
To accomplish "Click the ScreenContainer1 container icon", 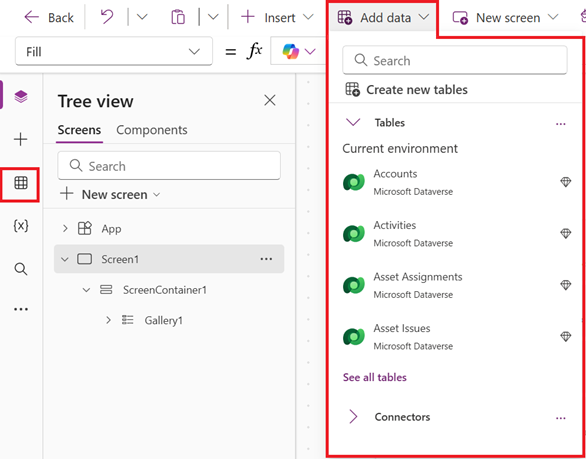I will 106,290.
